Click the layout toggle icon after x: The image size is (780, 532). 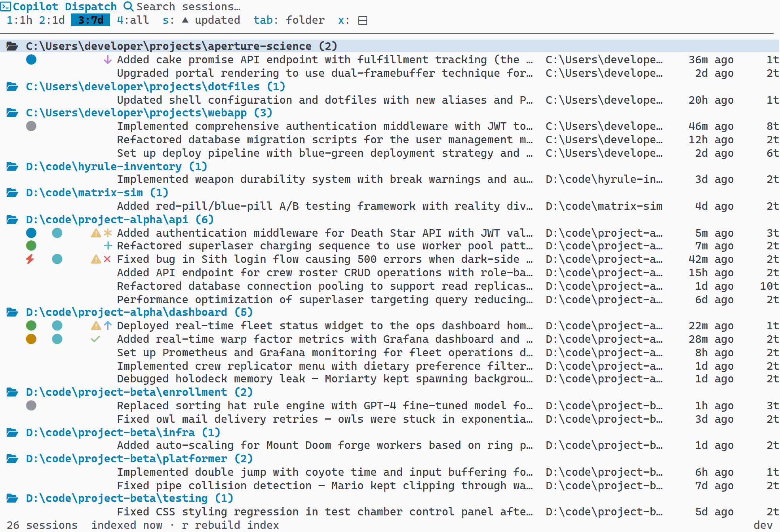click(362, 21)
